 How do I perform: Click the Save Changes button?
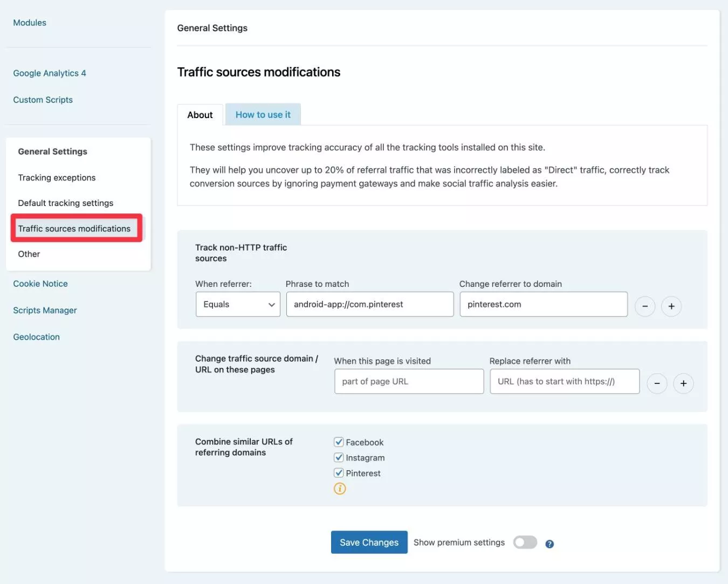[x=369, y=542]
